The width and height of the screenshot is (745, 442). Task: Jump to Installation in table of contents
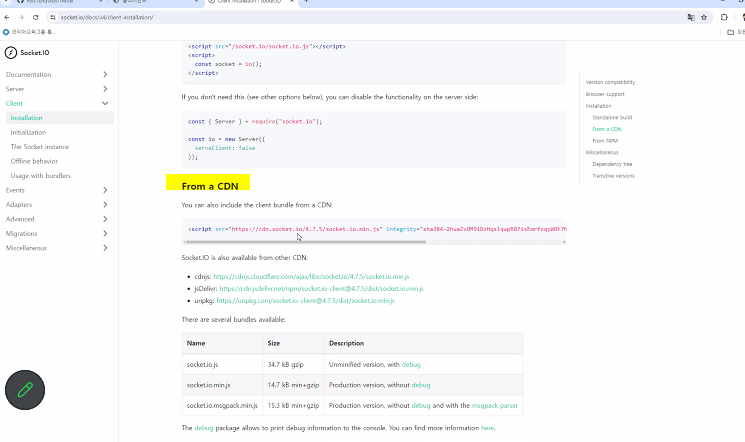(x=598, y=106)
